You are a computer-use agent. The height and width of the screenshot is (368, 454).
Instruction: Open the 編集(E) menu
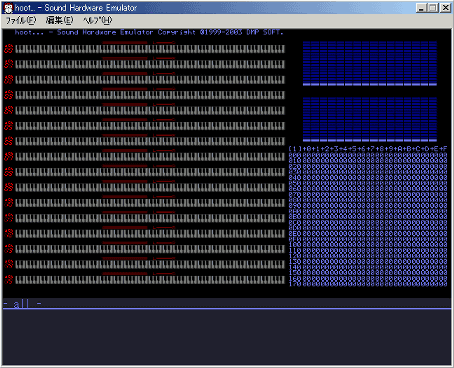coord(59,21)
